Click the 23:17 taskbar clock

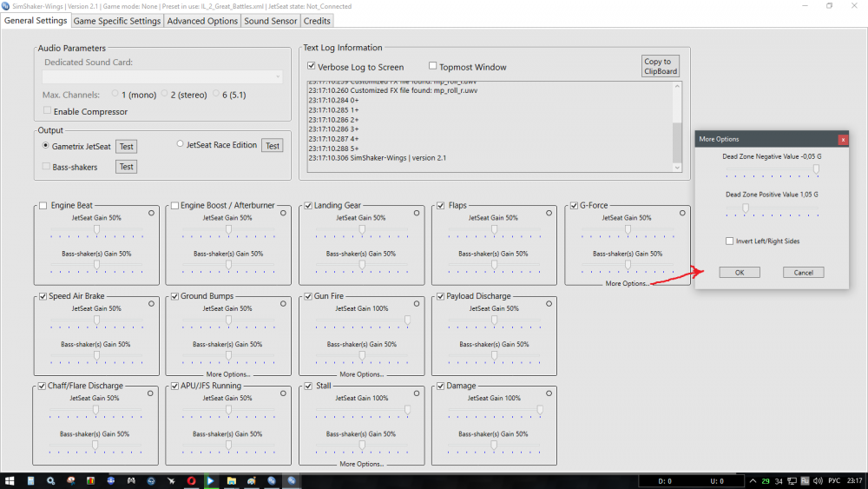tap(854, 480)
